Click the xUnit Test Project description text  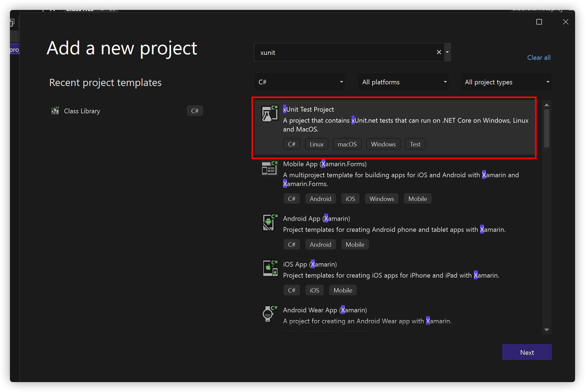[406, 125]
